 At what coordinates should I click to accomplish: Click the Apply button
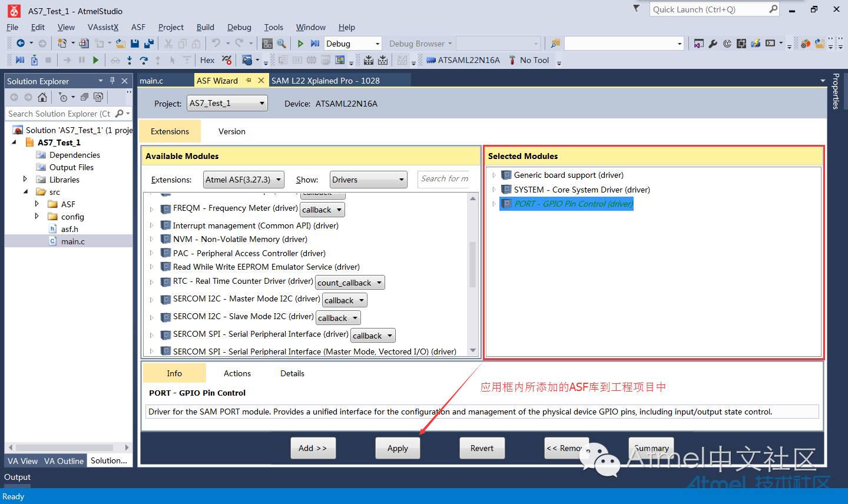(x=397, y=448)
